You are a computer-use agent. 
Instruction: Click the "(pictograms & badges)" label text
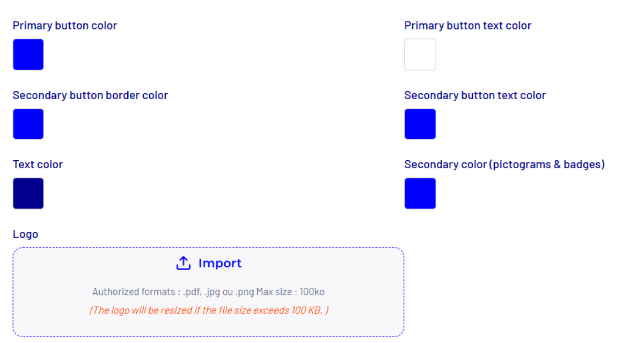point(547,165)
